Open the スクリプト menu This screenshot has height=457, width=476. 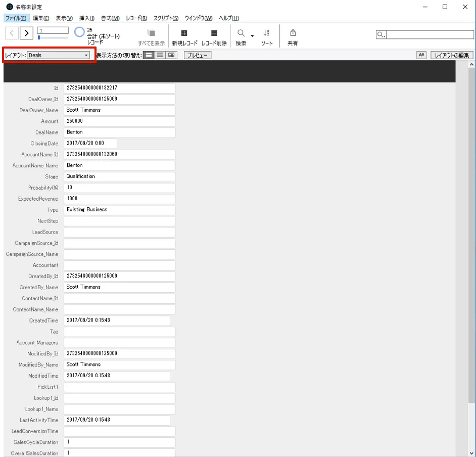(x=166, y=18)
